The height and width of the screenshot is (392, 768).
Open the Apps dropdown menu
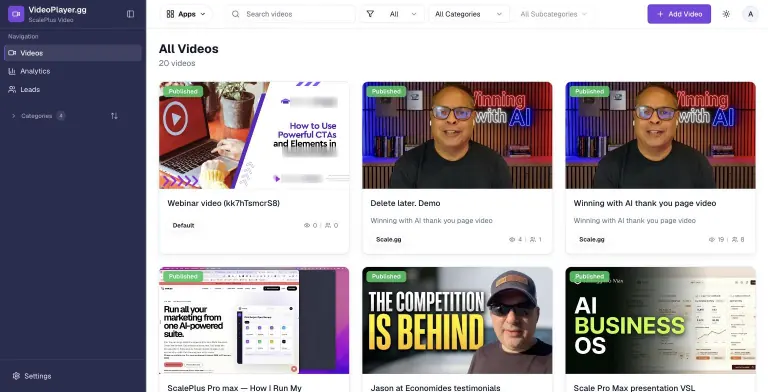click(x=186, y=14)
